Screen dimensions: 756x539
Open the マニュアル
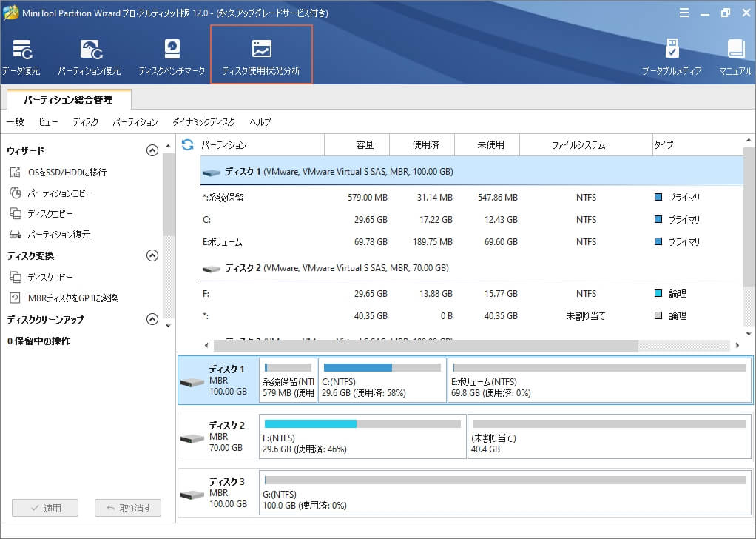coord(736,58)
